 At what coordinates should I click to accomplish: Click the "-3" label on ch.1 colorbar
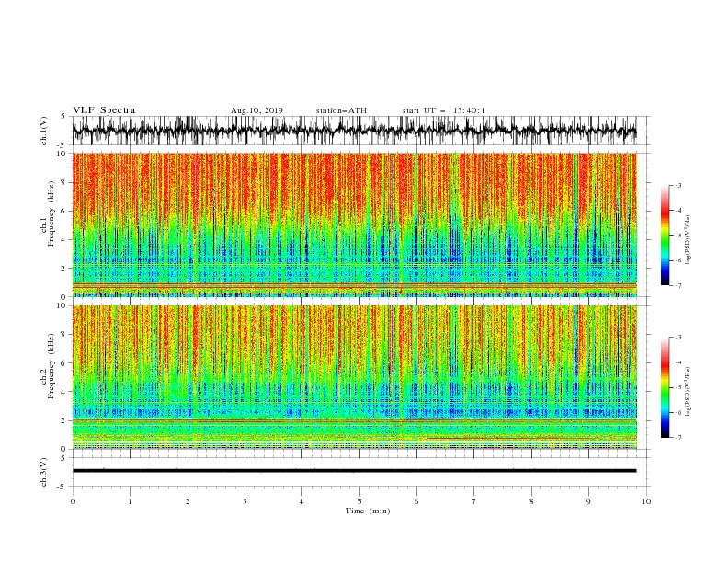point(678,185)
